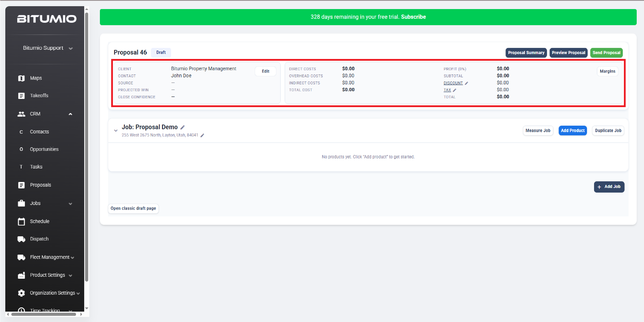The height and width of the screenshot is (322, 644).
Task: Expand the Fleet Management submenu arrow
Action: click(x=72, y=258)
